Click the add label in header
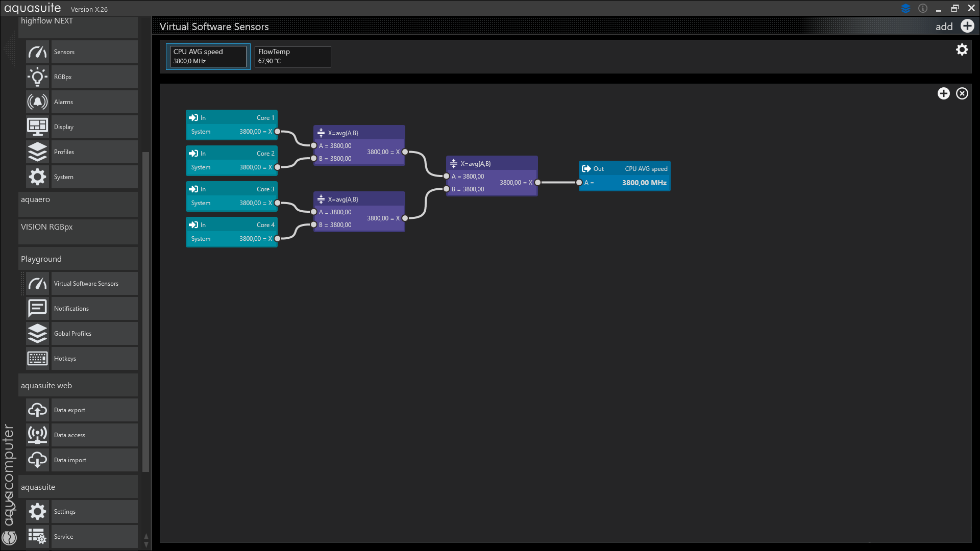This screenshot has height=551, width=980. [944, 27]
